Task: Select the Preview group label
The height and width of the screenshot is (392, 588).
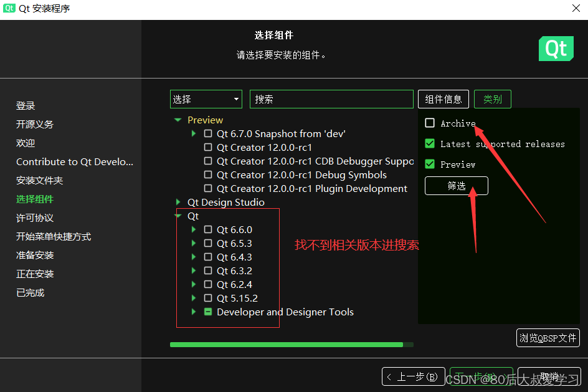Action: 205,120
